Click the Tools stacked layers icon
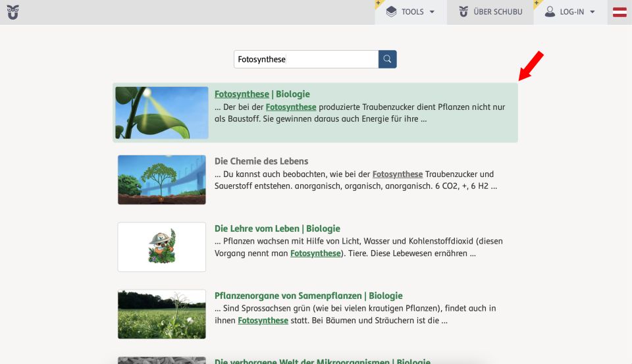The image size is (632, 364). (392, 12)
